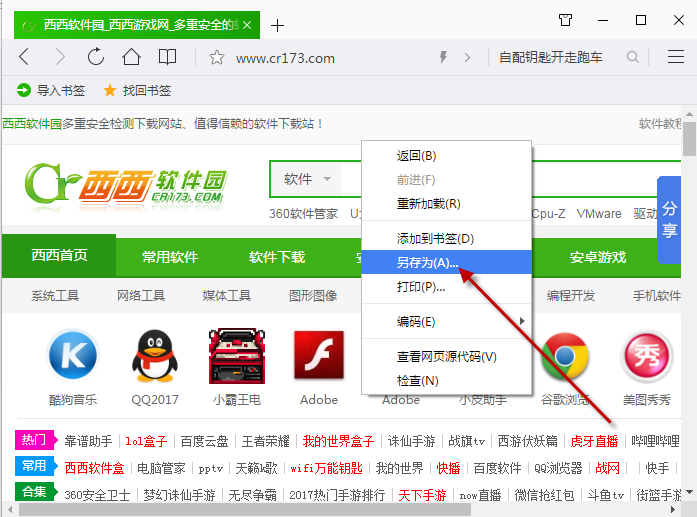Click the 自配钥匙开走跑车 search box
The width and height of the screenshot is (697, 517).
pyautogui.click(x=551, y=57)
